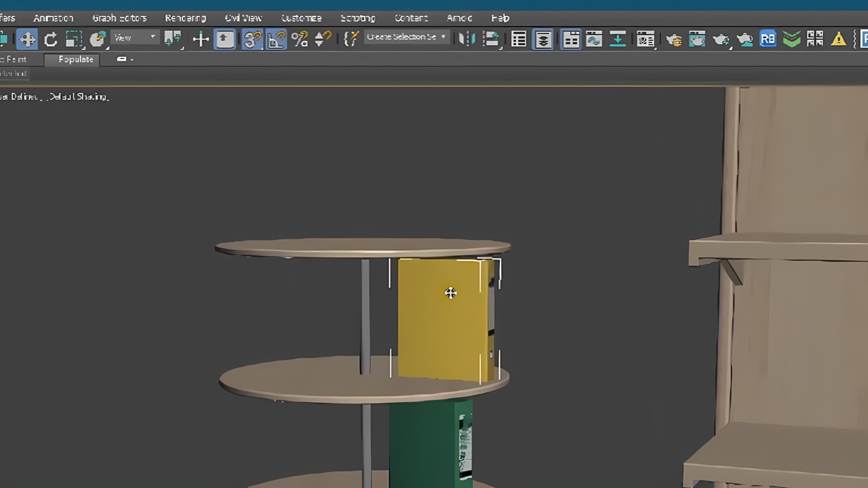Open the Rendering menu
Viewport: 868px width, 488px height.
185,17
